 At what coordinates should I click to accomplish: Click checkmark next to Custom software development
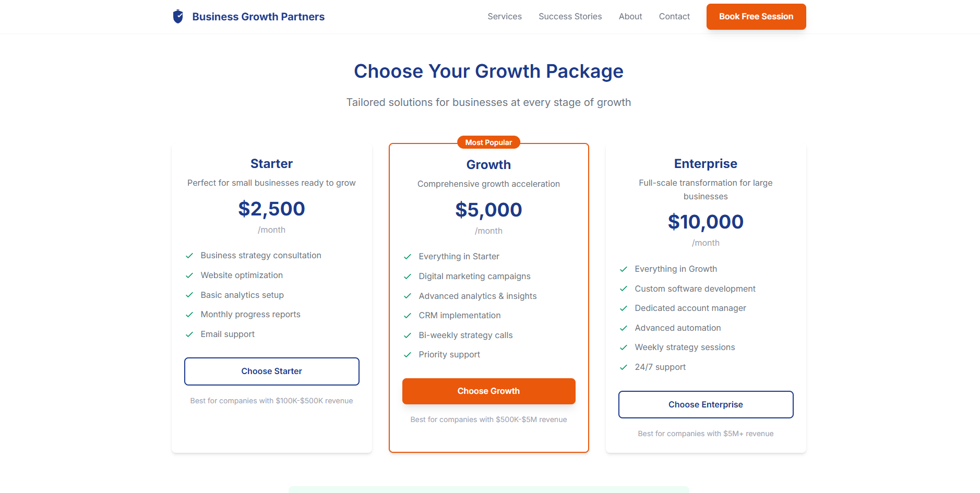pyautogui.click(x=624, y=289)
